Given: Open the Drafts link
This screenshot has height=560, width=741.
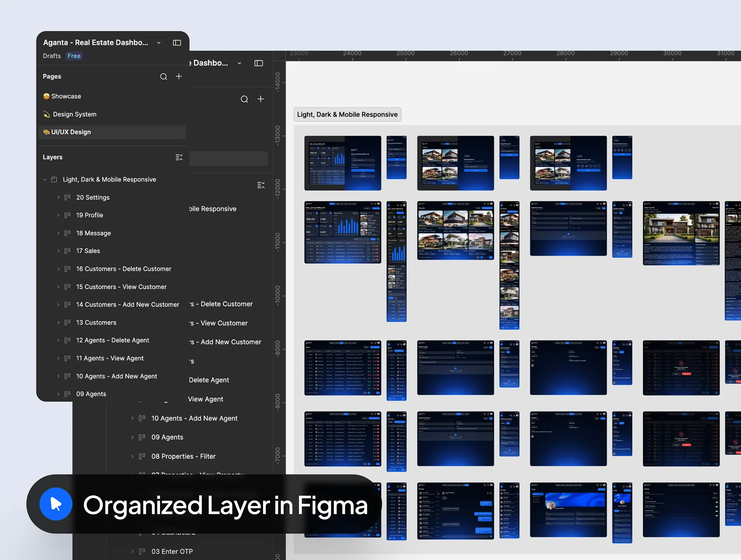Looking at the screenshot, I should (52, 56).
